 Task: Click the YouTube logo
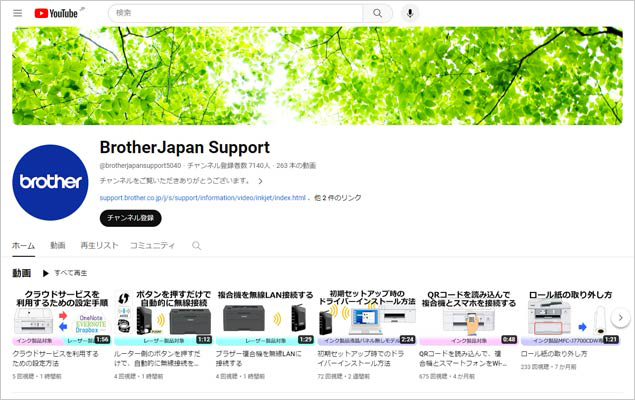click(x=56, y=13)
